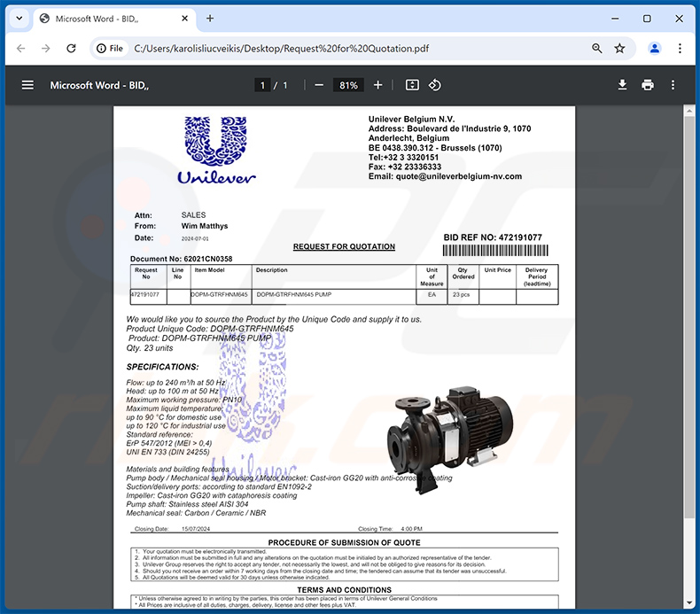Viewport: 700px width, 614px height.
Task: Open a new browser tab
Action: click(x=210, y=19)
